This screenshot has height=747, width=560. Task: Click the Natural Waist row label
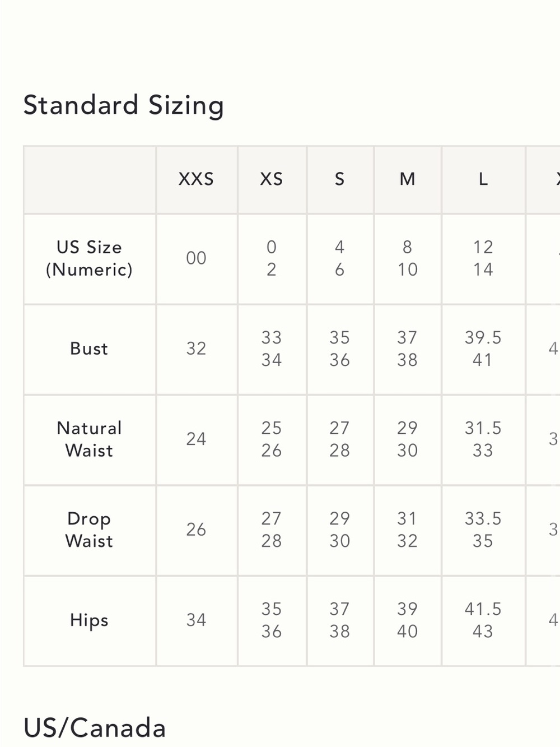(x=90, y=439)
